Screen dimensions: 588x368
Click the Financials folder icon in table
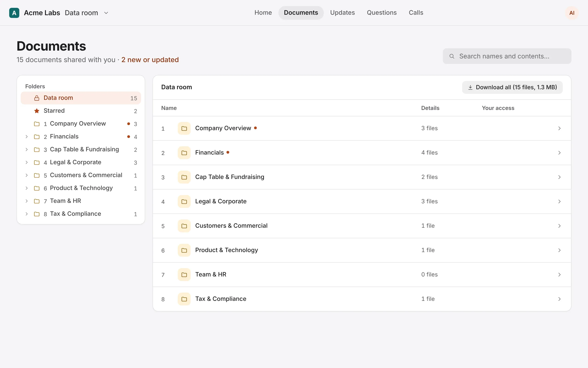click(x=184, y=152)
